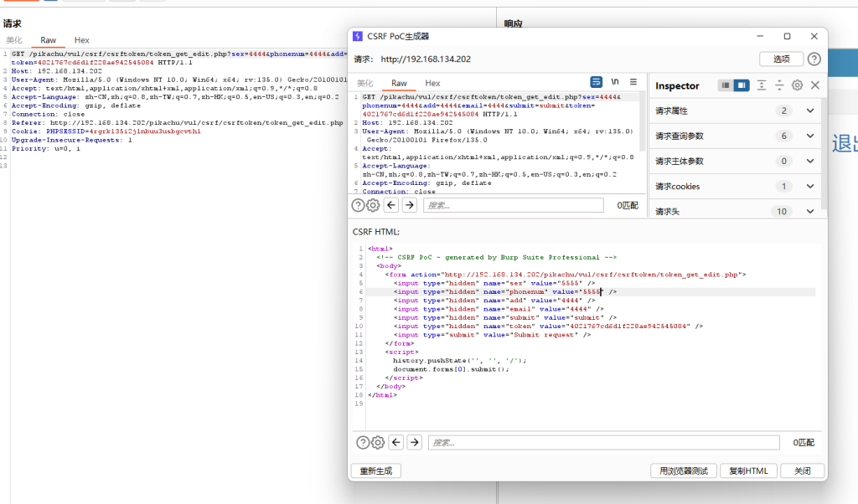858x504 pixels.
Task: Select 美化 tab in CSRF PoC dialog
Action: coord(365,83)
